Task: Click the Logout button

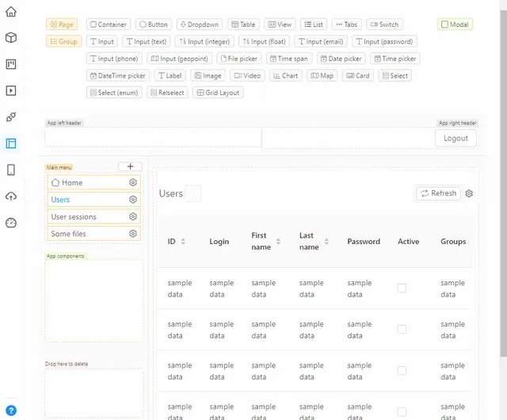Action: click(x=456, y=138)
